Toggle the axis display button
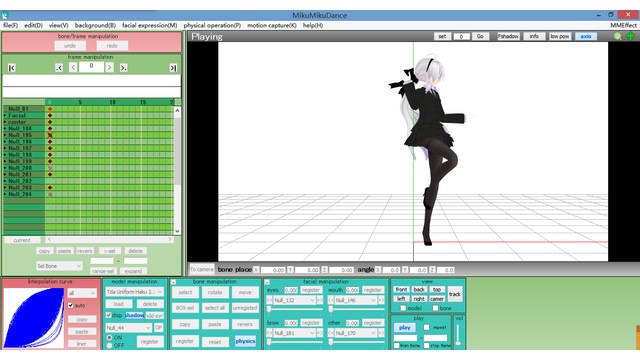The image size is (640, 360). (586, 36)
